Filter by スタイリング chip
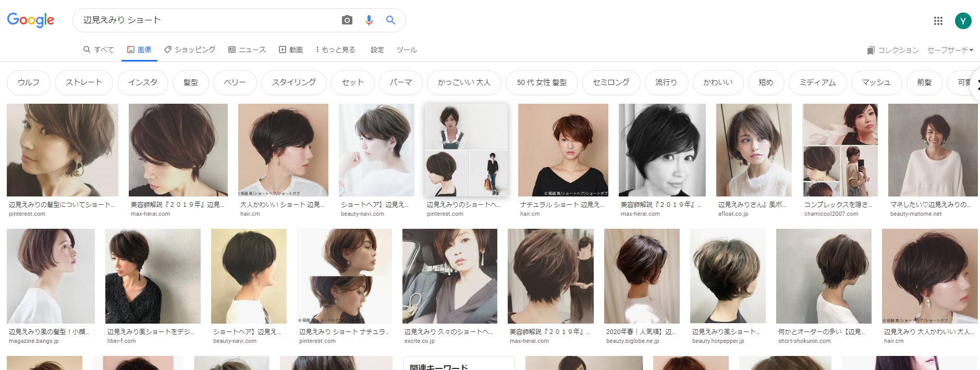Viewport: 980px width, 370px height. pos(294,83)
